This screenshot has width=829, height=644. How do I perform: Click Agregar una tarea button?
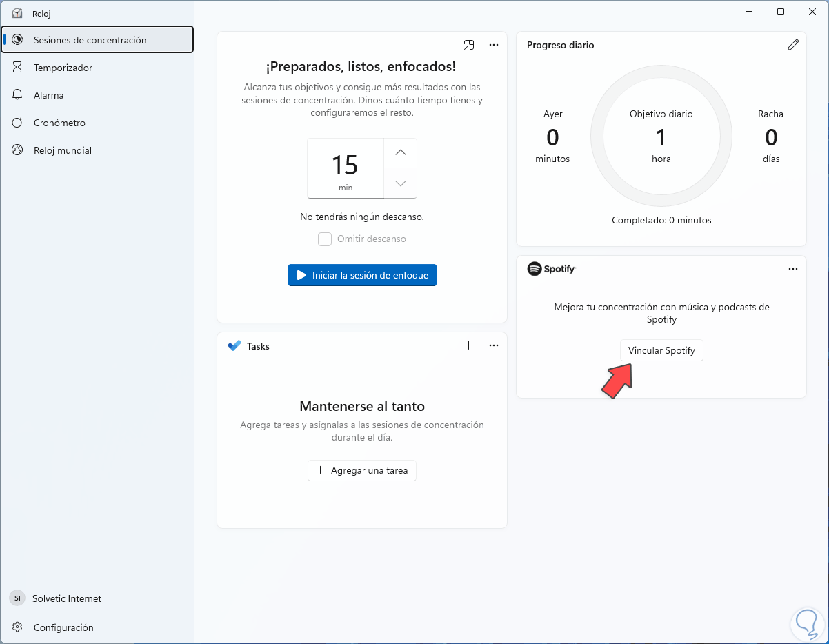point(362,471)
